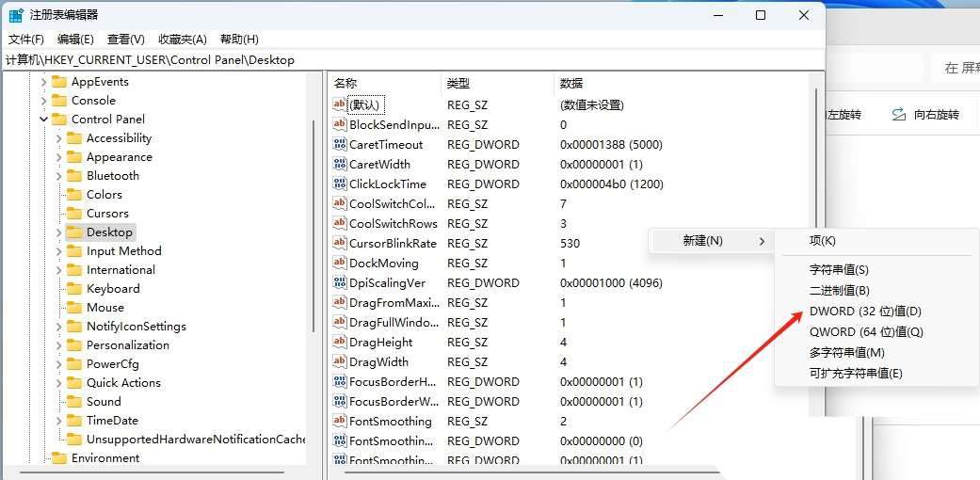Click the CursorBlinkRate string value icon
The image size is (980, 480).
click(339, 243)
